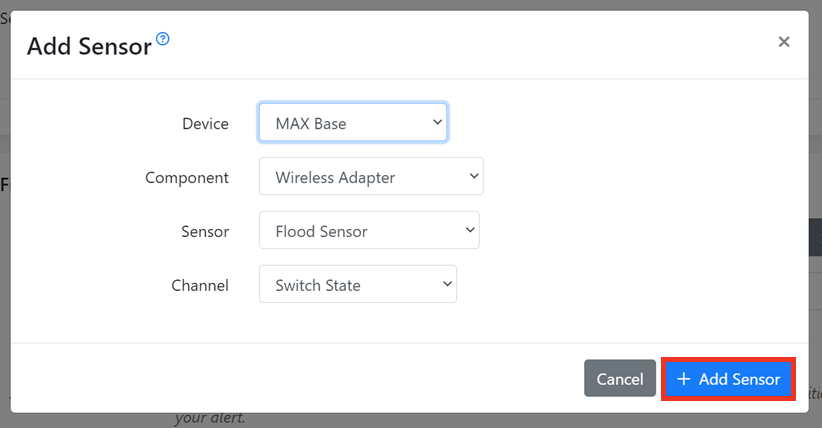Click the Add Sensor dialog heading text
This screenshot has width=822, height=428.
click(x=89, y=45)
